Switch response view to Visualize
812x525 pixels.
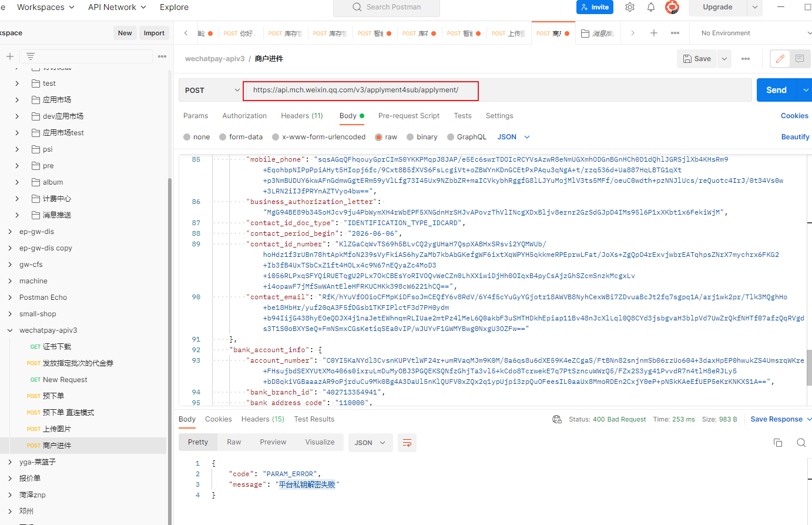click(x=320, y=442)
